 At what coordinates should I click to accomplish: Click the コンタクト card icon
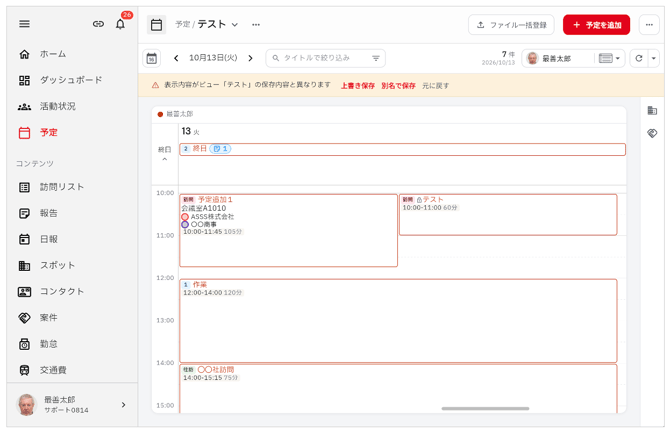(x=24, y=292)
